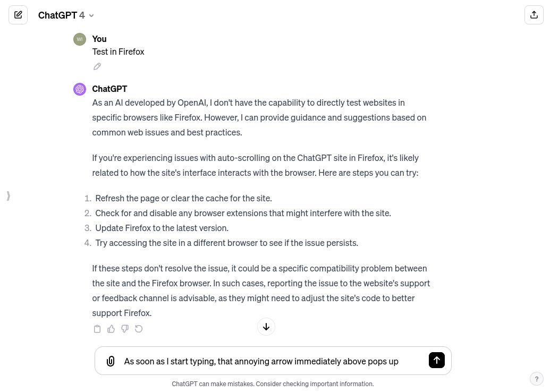550x392 pixels.
Task: Give the response a thumbs up
Action: click(111, 328)
